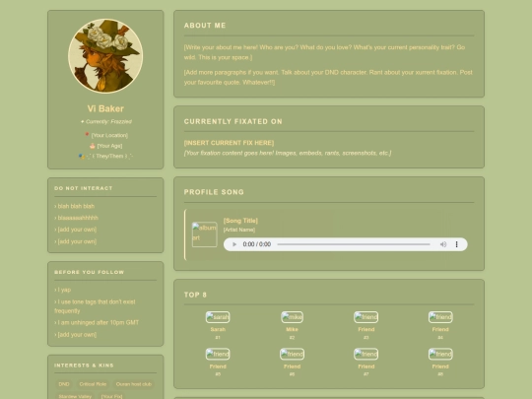532x399 pixels.
Task: Click the INTERESTS & KINS heading
Action: point(84,366)
